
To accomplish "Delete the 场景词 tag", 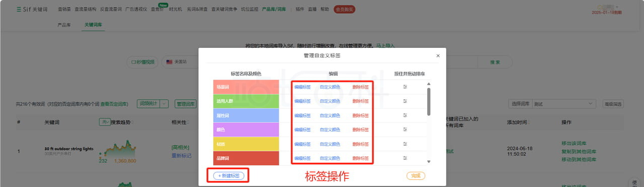I will click(x=360, y=87).
